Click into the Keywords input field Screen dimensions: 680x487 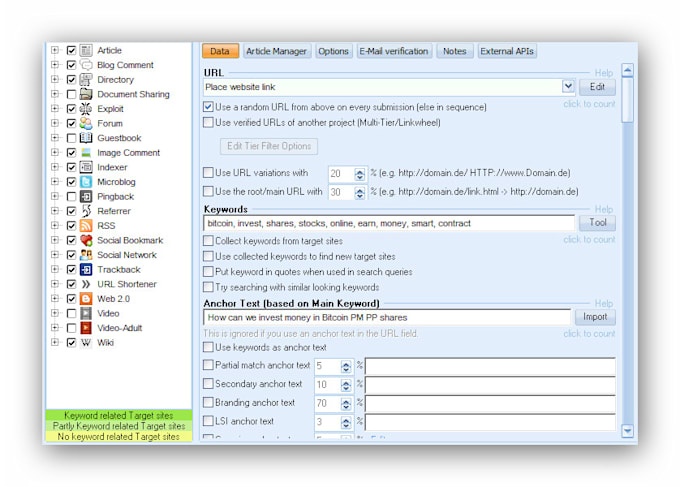click(389, 223)
